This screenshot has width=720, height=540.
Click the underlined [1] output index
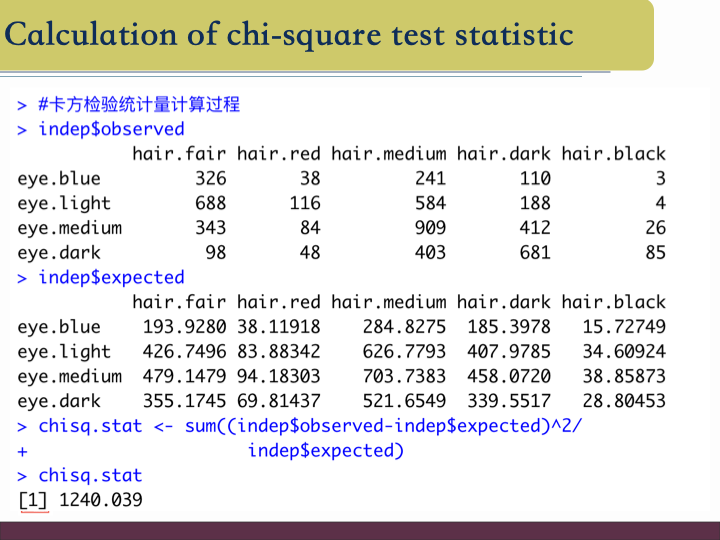(33, 500)
